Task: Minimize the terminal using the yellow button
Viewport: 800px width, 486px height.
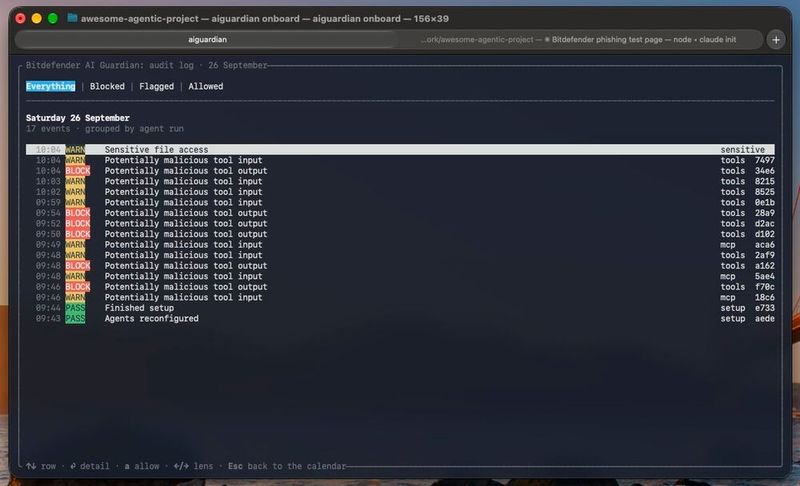Action: [37, 18]
